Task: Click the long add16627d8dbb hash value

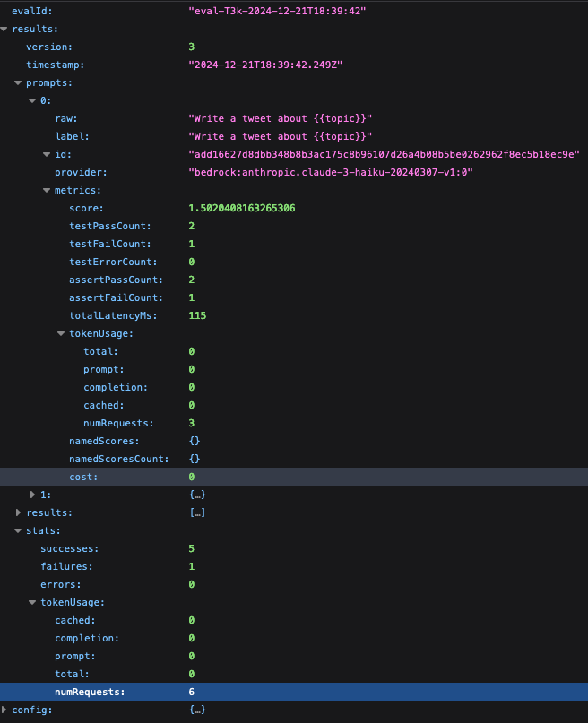Action: tap(384, 154)
